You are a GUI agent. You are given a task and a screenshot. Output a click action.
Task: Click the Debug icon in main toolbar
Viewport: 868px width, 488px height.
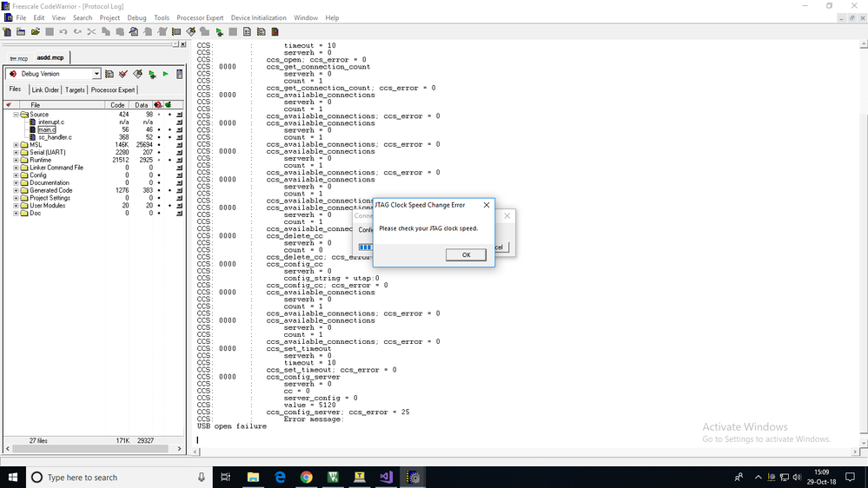tap(219, 32)
